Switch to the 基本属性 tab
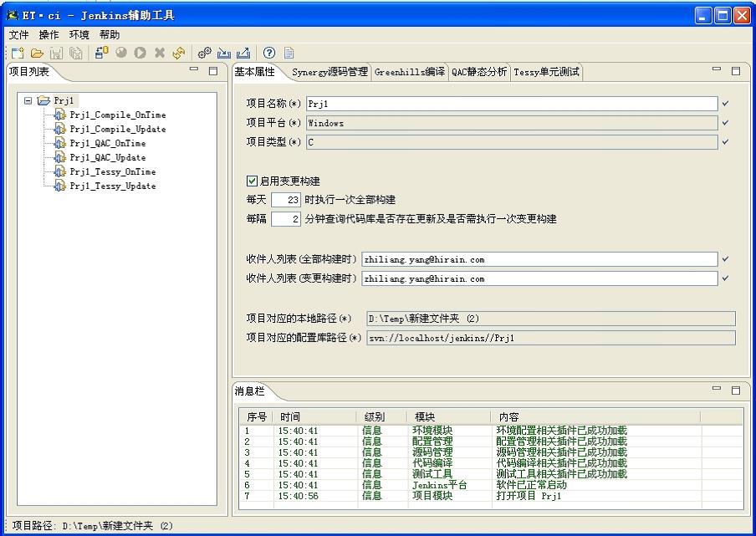 [254, 72]
